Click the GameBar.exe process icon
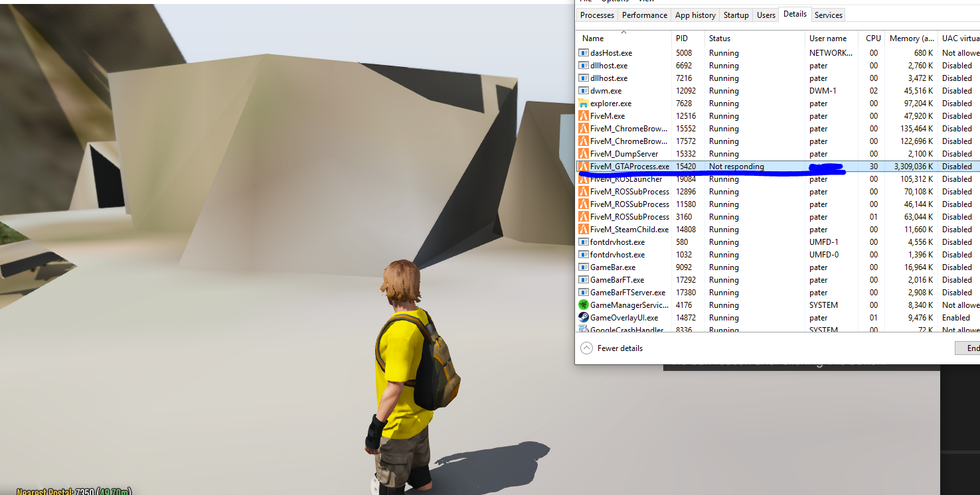 (584, 267)
